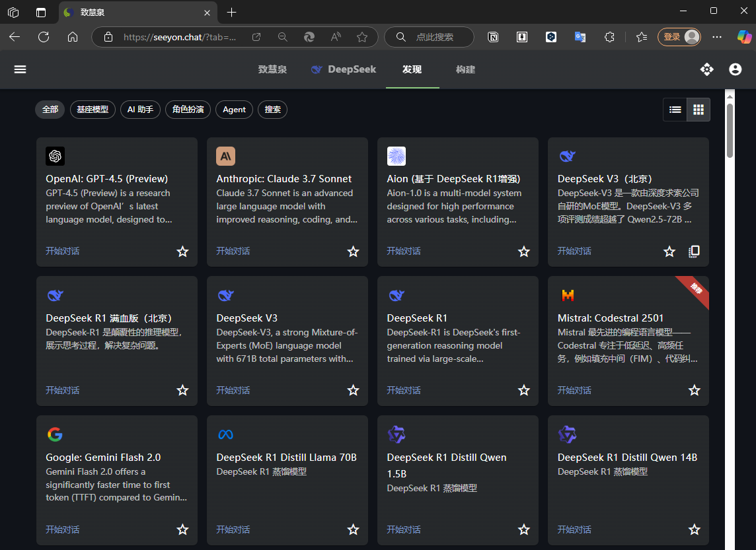
Task: Switch to the DeepSeek tab
Action: tap(343, 69)
